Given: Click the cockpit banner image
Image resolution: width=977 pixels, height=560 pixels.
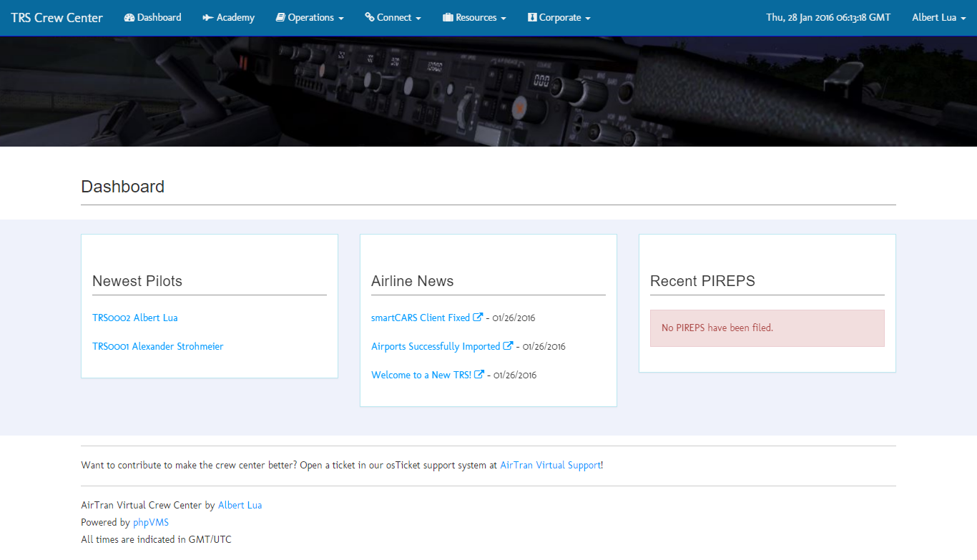Looking at the screenshot, I should point(488,92).
